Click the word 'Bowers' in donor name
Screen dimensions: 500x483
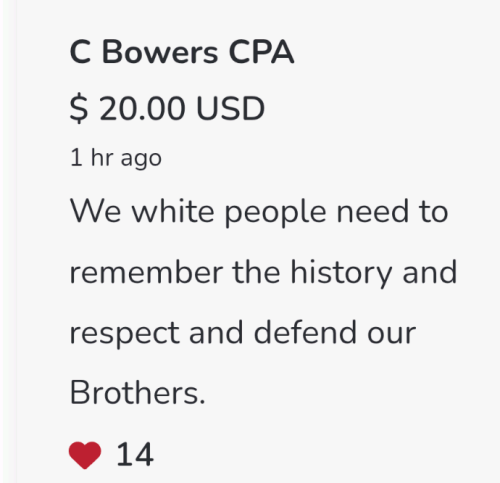tap(160, 52)
